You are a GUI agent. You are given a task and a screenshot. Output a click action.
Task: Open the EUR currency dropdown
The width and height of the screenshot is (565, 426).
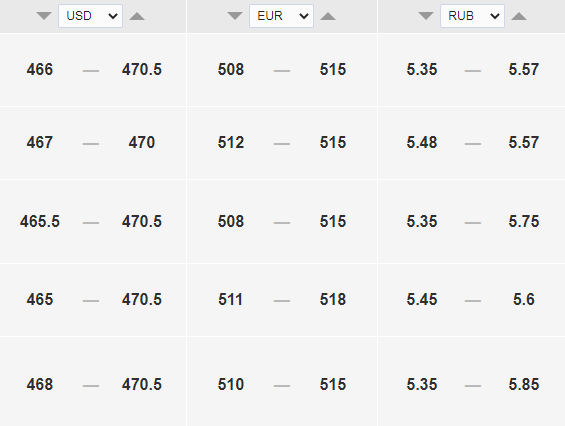[281, 16]
